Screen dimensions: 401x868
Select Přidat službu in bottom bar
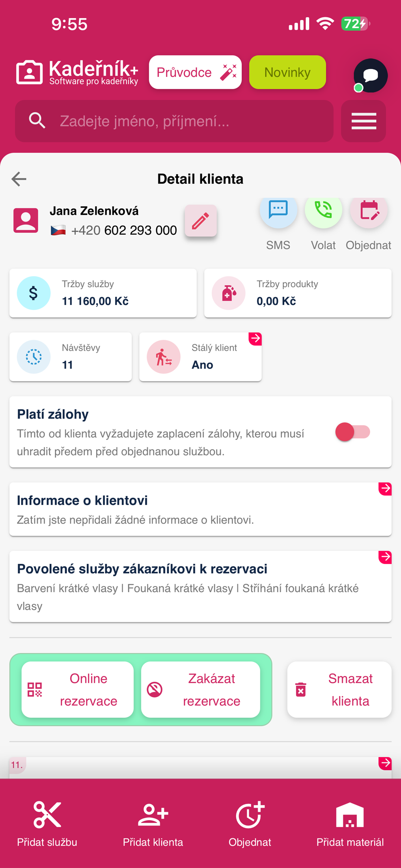tap(47, 824)
